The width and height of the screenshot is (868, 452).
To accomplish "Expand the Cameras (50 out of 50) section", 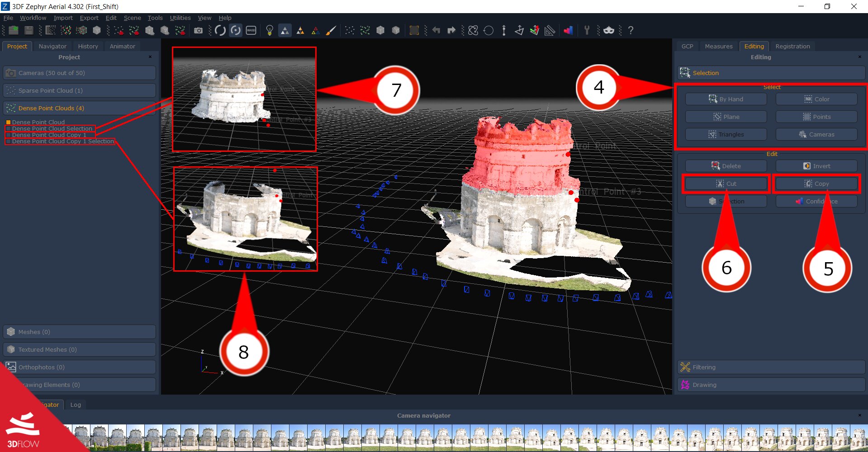I will click(x=80, y=73).
